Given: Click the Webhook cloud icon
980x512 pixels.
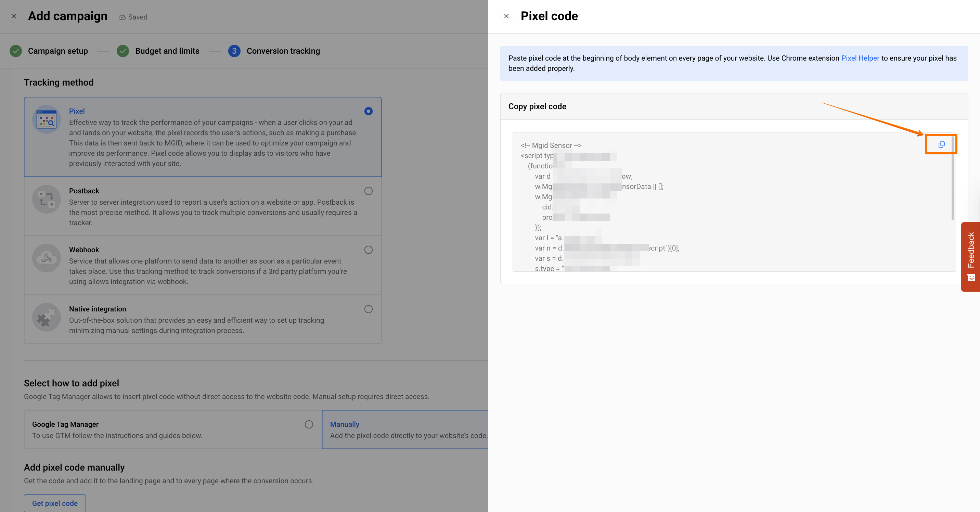Looking at the screenshot, I should pos(47,258).
